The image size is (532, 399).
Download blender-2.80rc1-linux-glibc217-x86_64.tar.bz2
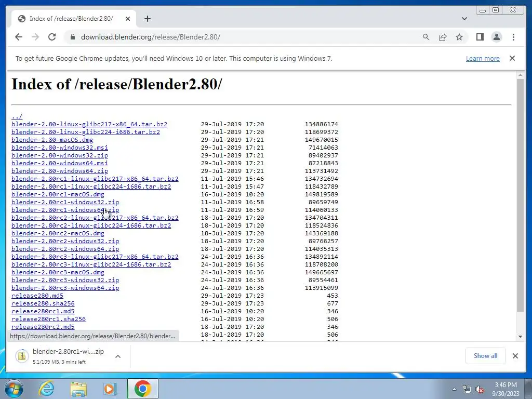pyautogui.click(x=95, y=179)
